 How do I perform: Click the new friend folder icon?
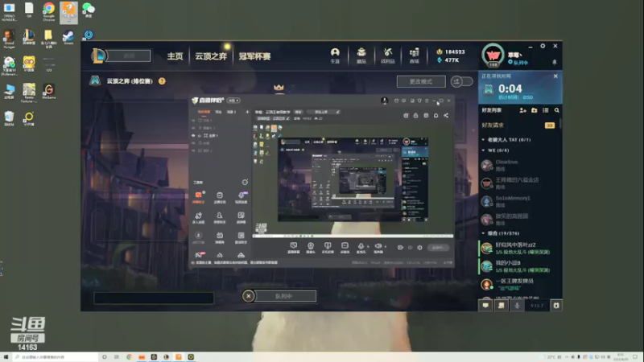pos(534,110)
